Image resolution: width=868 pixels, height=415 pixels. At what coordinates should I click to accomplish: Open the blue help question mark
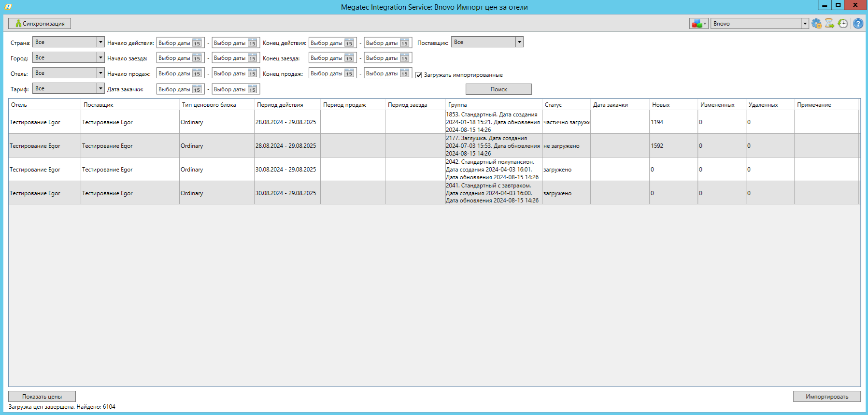(x=858, y=23)
